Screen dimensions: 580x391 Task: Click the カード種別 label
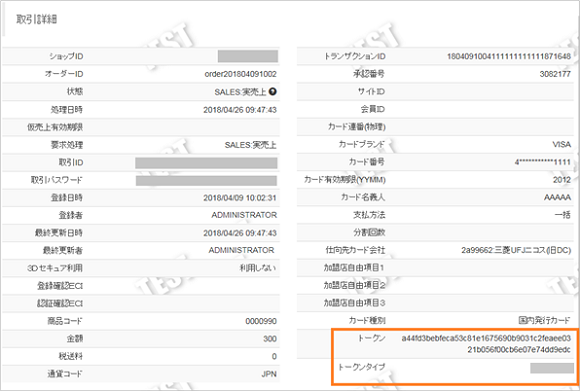(x=367, y=320)
